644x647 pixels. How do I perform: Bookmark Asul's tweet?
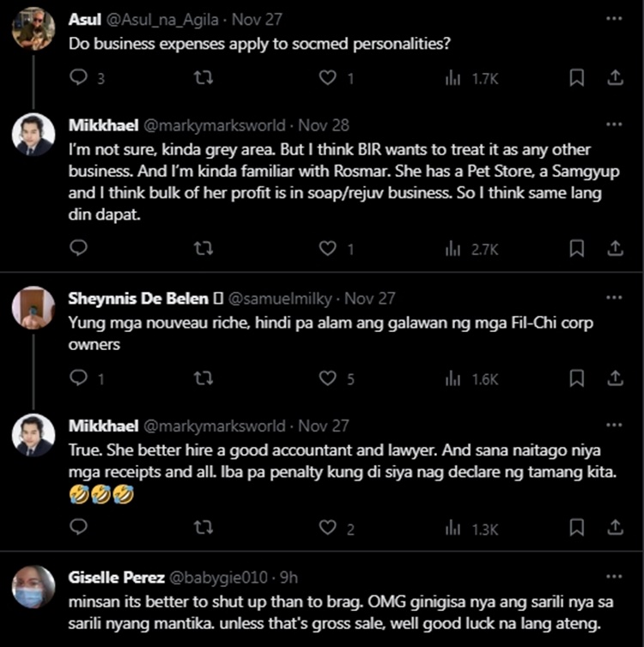point(577,78)
